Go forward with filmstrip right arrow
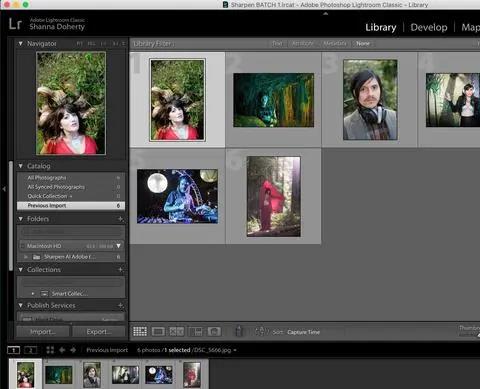480x389 pixels. (73, 350)
